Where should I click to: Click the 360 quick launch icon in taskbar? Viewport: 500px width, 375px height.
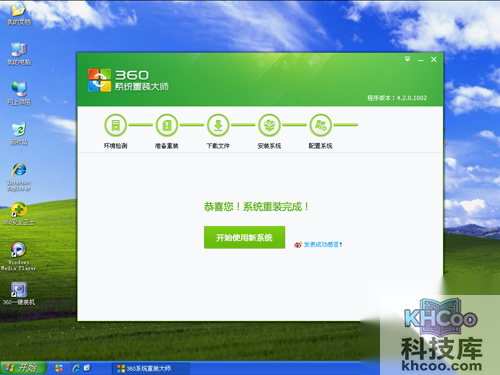pyautogui.click(x=59, y=368)
